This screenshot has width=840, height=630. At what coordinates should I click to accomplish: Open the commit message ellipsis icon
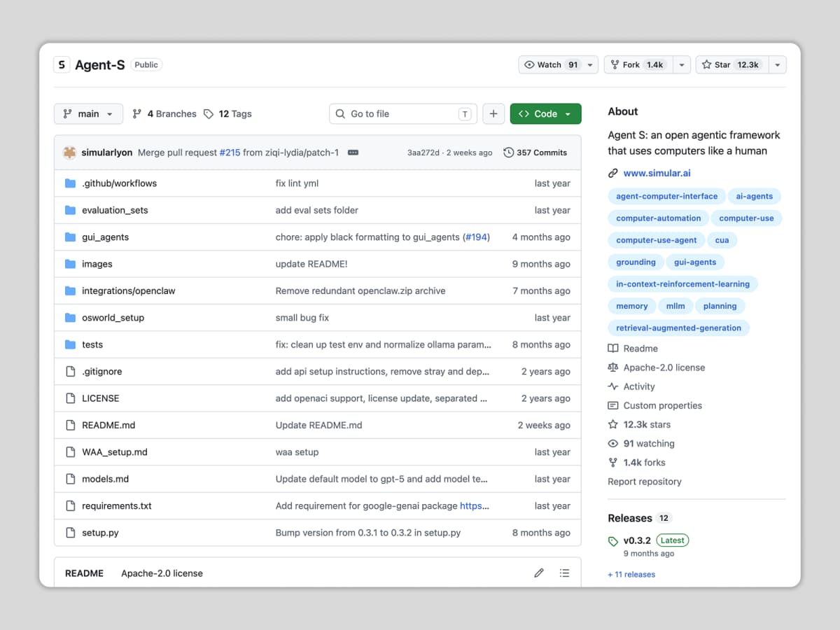(353, 153)
